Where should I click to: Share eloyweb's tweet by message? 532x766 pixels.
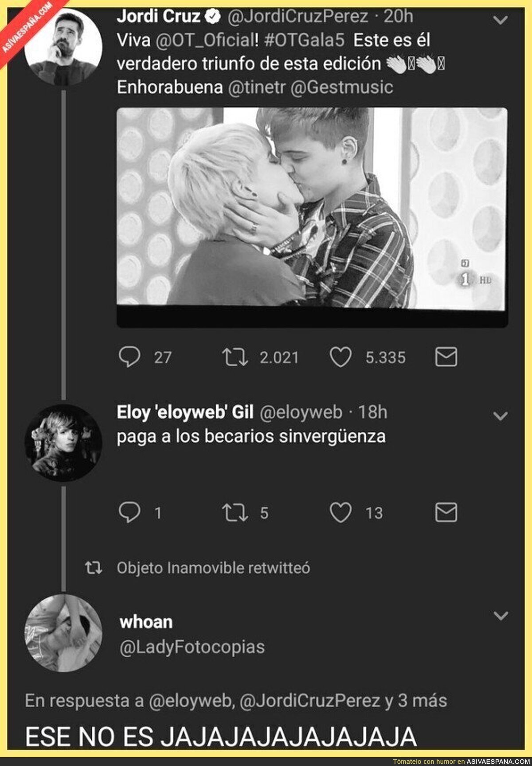pyautogui.click(x=446, y=513)
